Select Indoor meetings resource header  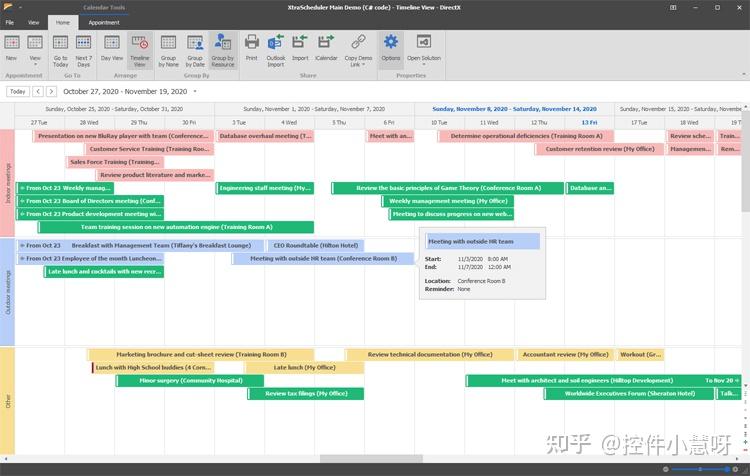click(x=7, y=183)
